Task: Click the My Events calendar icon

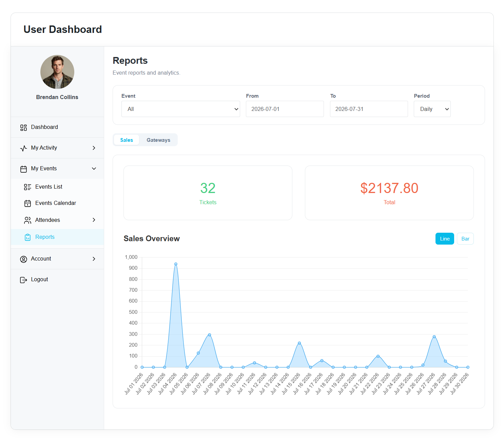Action: [23, 169]
